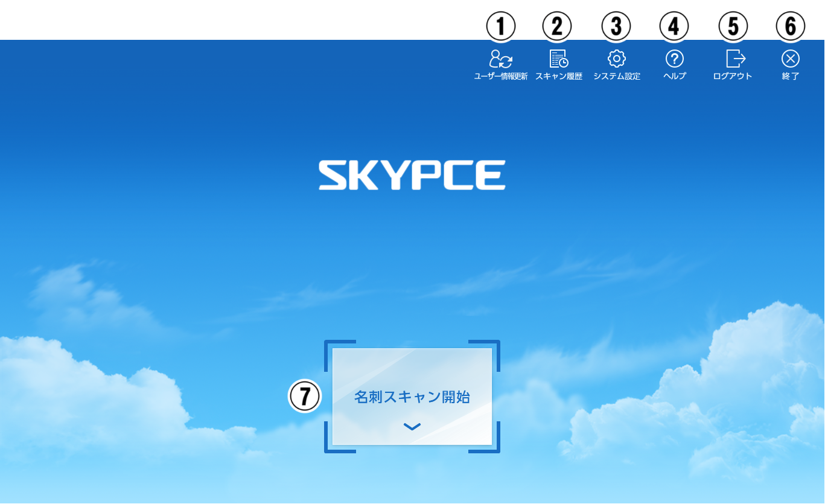Click the circled number 4 callout
Screen dimensions: 825x504
point(674,26)
